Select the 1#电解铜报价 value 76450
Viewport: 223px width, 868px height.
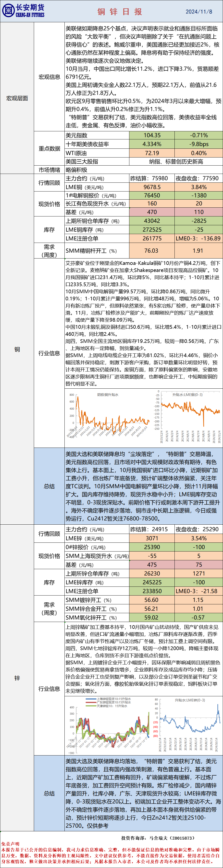152,195
